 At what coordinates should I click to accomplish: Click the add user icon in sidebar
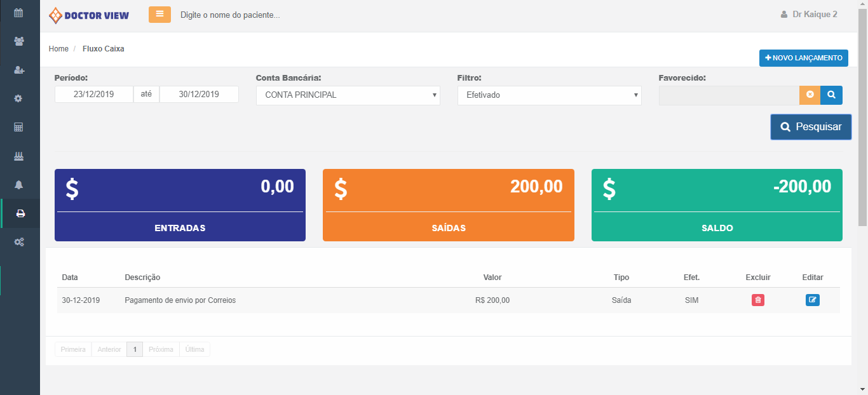click(19, 70)
